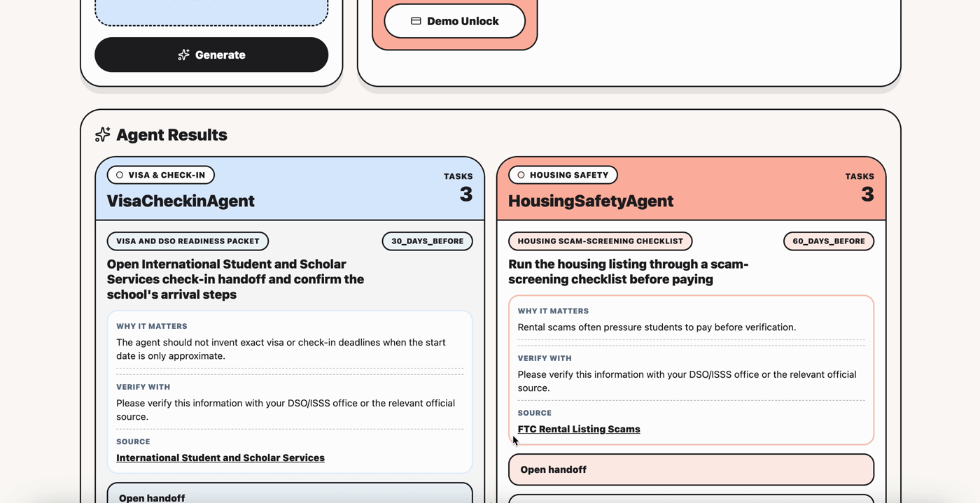Viewport: 980px width, 503px height.
Task: Click the 30_DAYS_BEFORE tag
Action: coord(427,241)
